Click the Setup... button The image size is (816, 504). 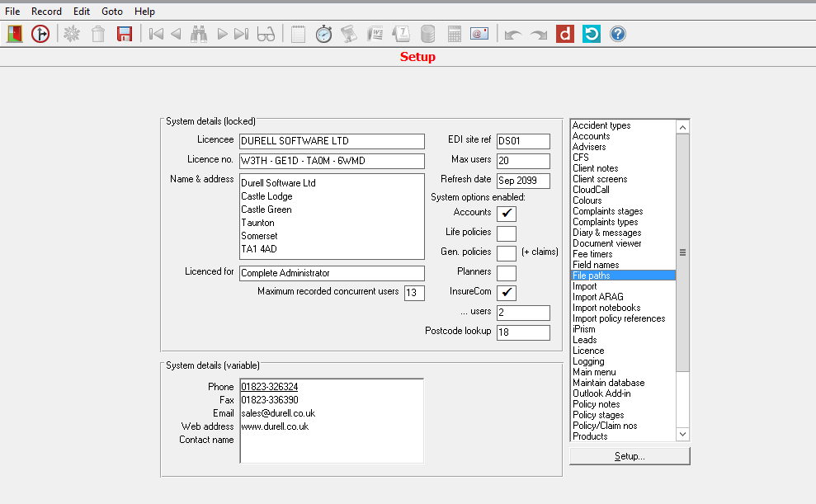click(630, 456)
